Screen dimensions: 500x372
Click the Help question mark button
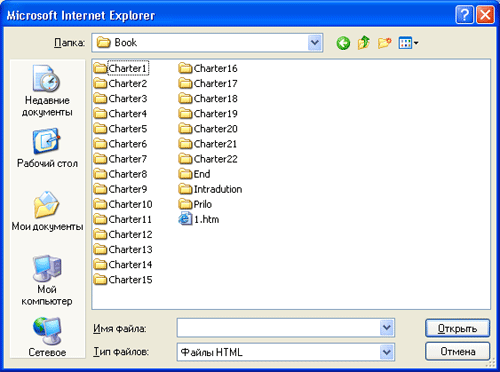[x=464, y=15]
